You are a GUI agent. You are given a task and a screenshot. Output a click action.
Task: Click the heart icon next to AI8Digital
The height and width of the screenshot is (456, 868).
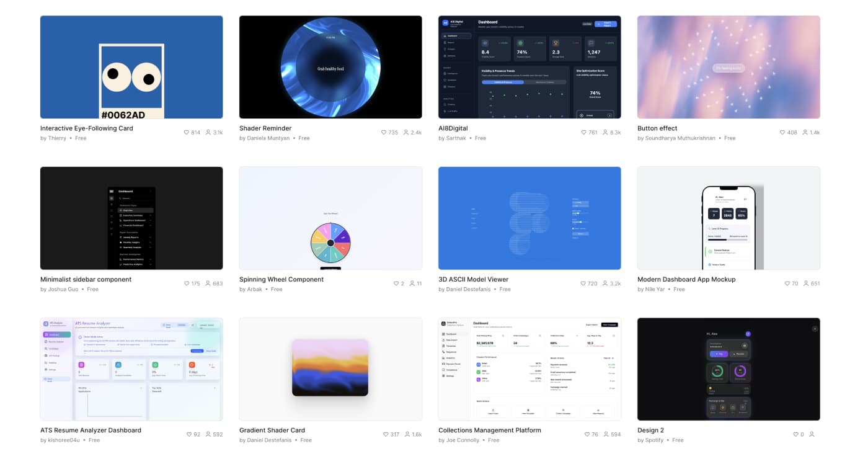pyautogui.click(x=583, y=133)
